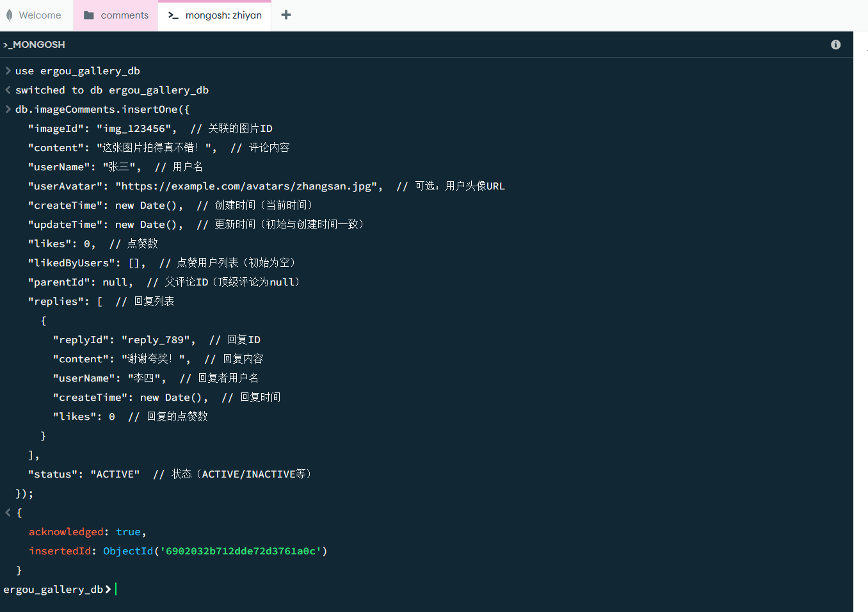The height and width of the screenshot is (612, 868).
Task: Open a new tab with the plus icon
Action: [286, 15]
